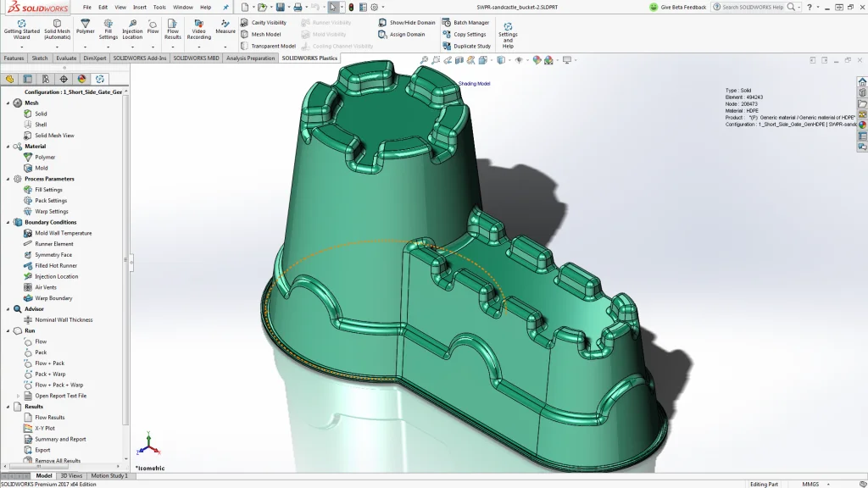Toggle Cavity Visibility

[x=268, y=23]
